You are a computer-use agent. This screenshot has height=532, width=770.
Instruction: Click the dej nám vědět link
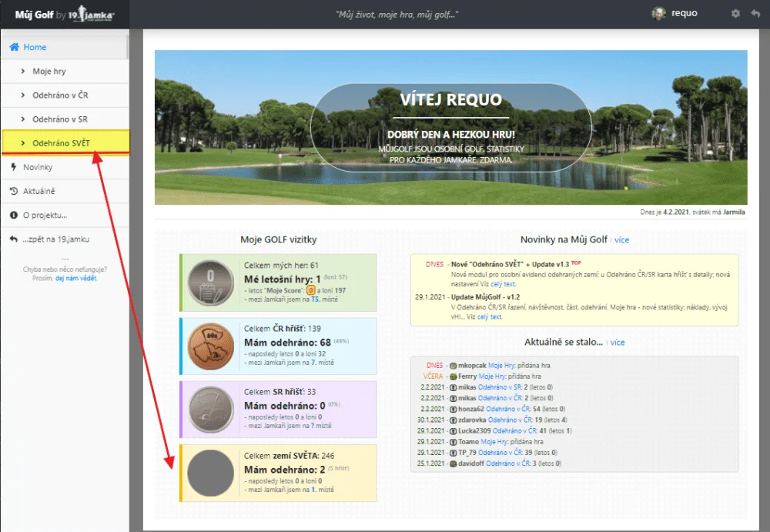(76, 278)
